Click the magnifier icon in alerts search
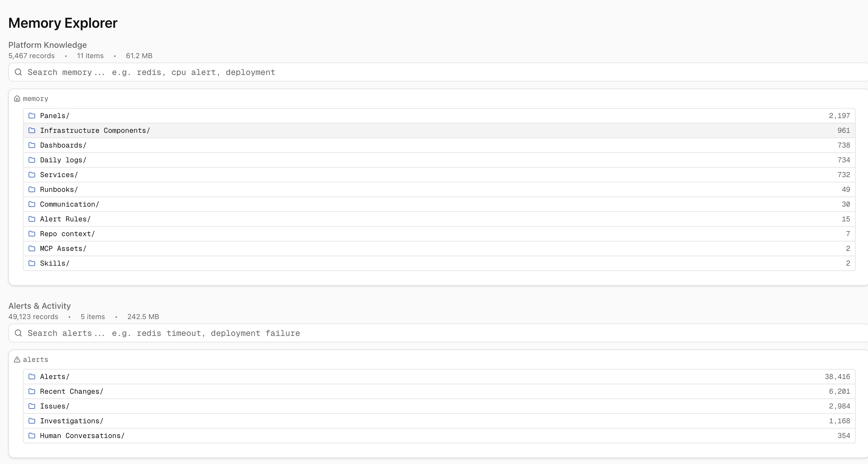868x464 pixels. [x=19, y=333]
